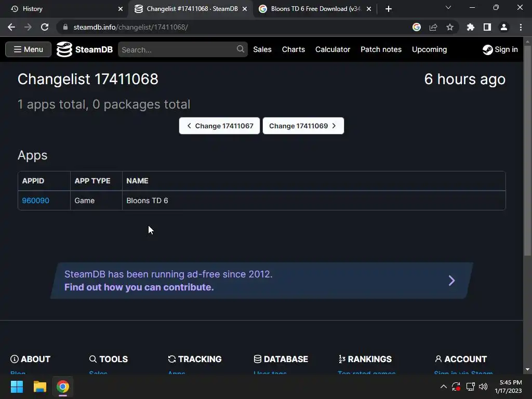Screen dimensions: 532x399
Task: Click the scrollbar down arrow
Action: 527,369
